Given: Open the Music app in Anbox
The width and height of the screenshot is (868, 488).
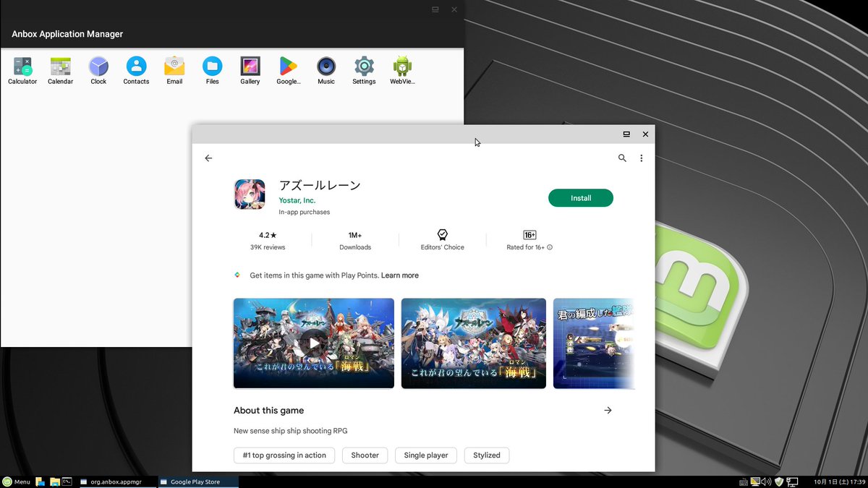Looking at the screenshot, I should [x=326, y=71].
